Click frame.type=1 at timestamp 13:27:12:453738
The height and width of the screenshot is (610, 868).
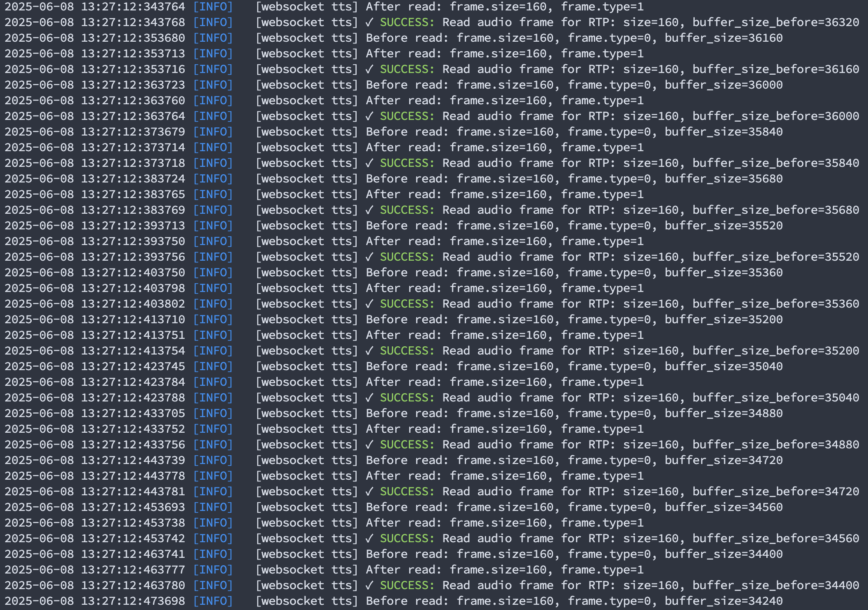click(602, 523)
